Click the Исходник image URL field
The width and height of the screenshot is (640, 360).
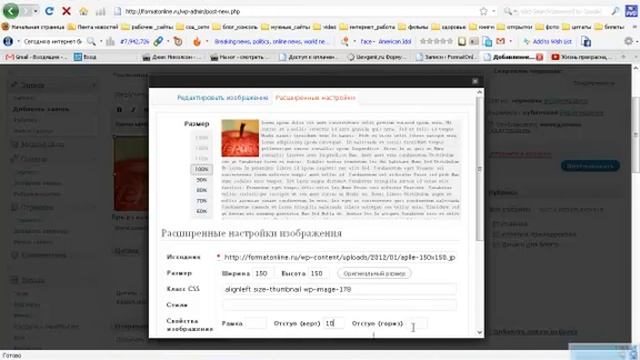340,257
